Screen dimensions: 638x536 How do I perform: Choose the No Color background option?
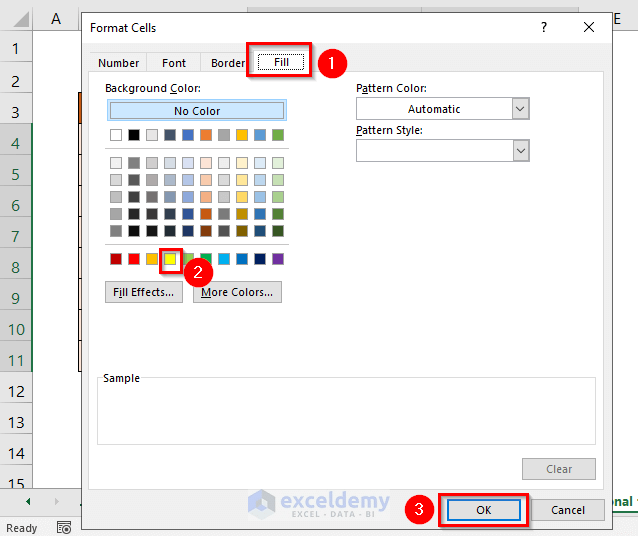(x=197, y=111)
